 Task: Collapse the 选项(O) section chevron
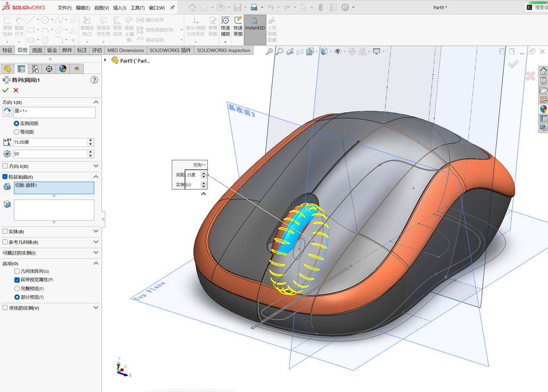[x=96, y=263]
